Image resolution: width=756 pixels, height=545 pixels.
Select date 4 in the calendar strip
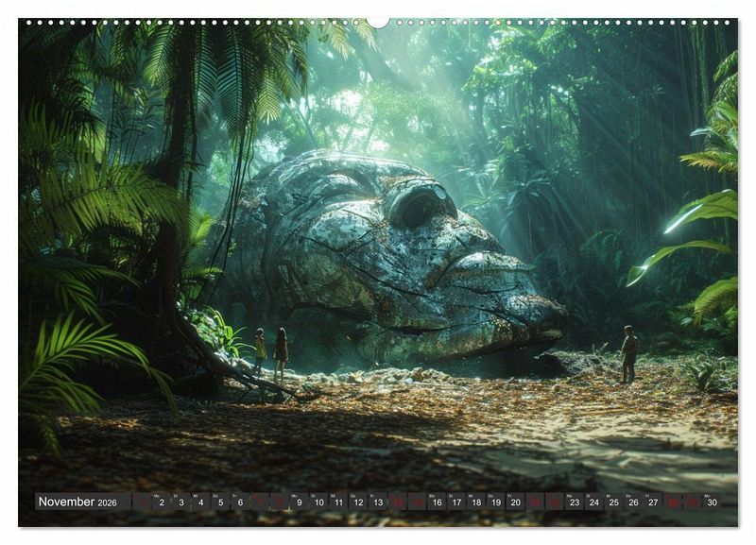pyautogui.click(x=200, y=502)
